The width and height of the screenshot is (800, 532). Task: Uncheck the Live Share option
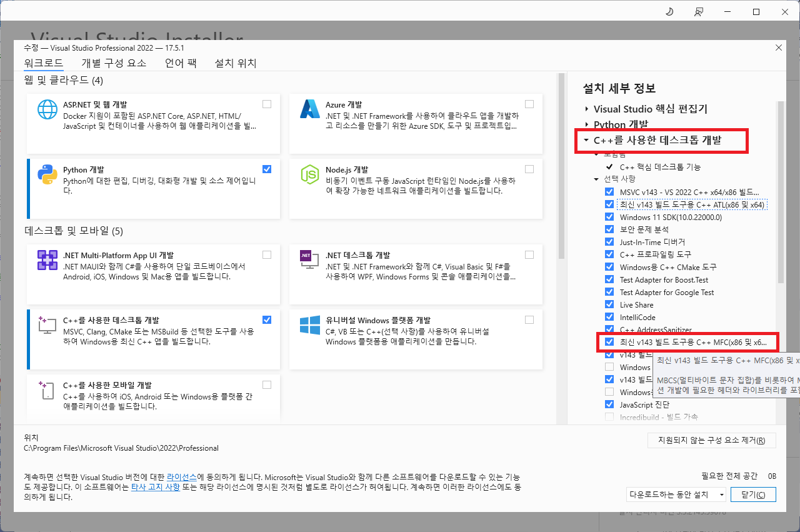(x=609, y=304)
